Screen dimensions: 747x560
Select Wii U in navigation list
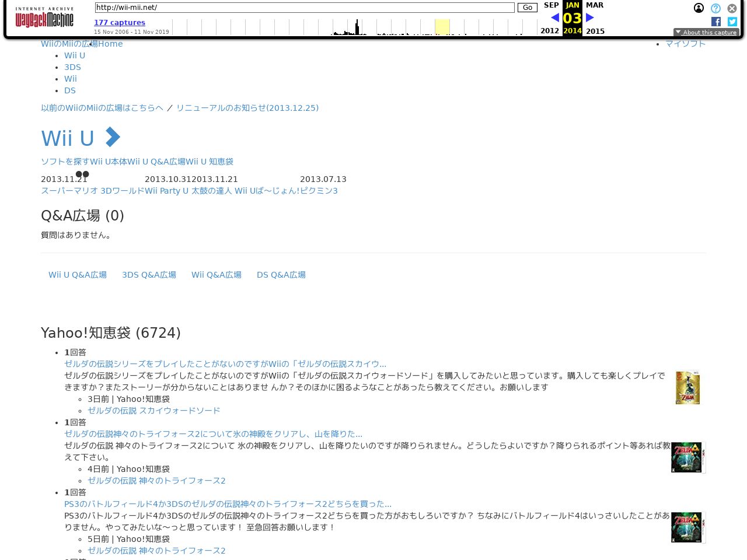coord(75,55)
